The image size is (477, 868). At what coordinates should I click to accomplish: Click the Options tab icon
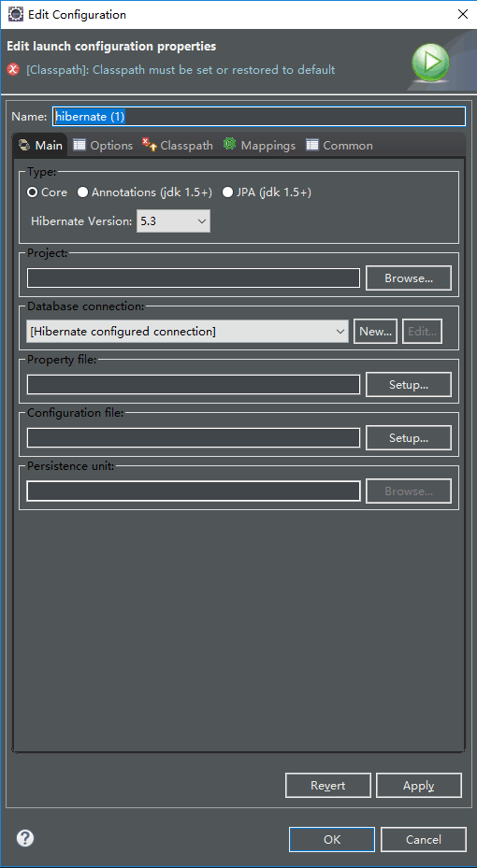79,145
